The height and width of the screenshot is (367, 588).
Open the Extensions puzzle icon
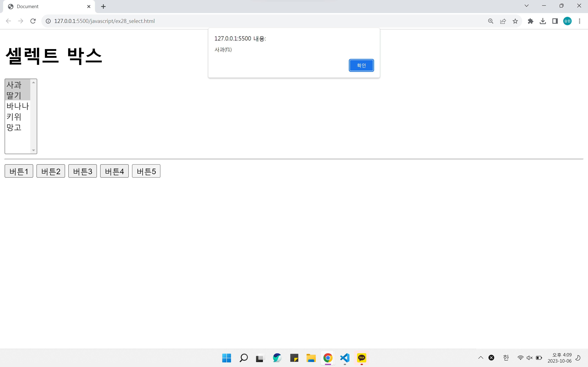(530, 21)
